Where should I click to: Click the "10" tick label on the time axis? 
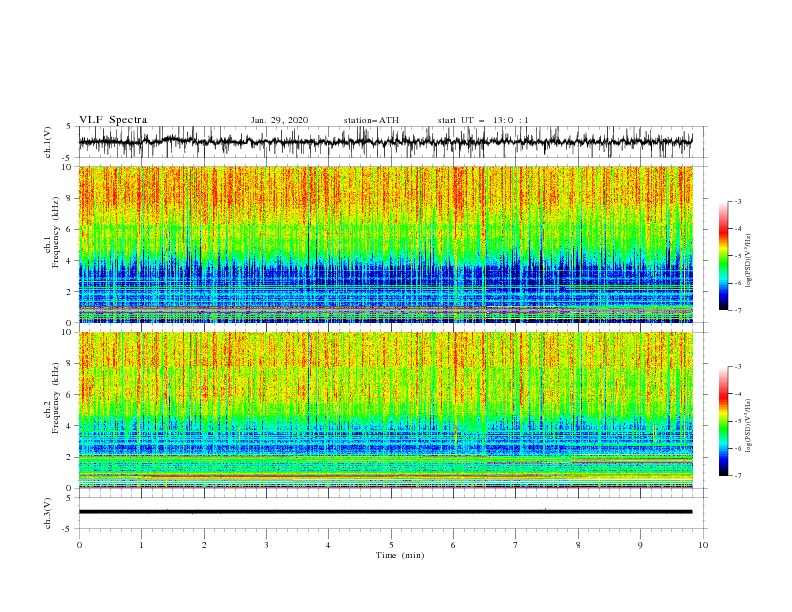[x=703, y=545]
